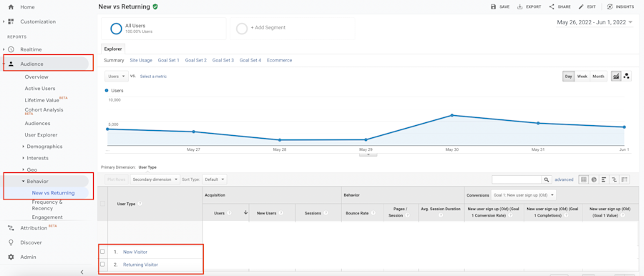Click the Share icon

point(552,7)
